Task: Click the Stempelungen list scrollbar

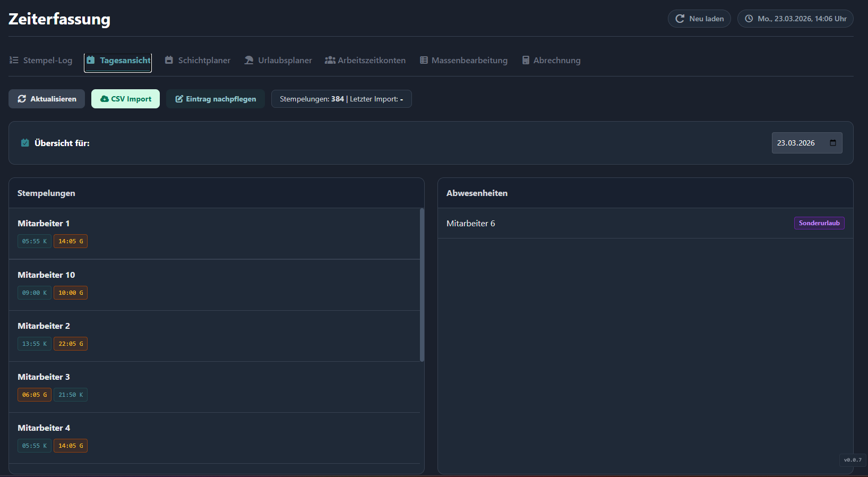Action: pos(422,285)
